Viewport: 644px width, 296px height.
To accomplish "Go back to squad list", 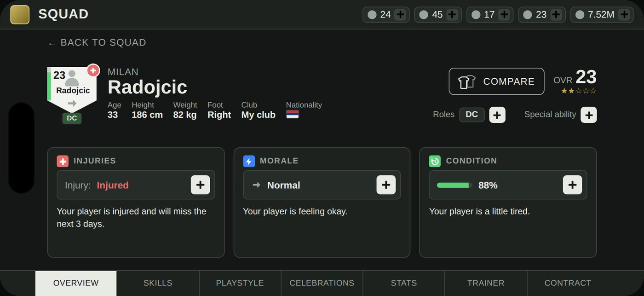I will coord(97,43).
